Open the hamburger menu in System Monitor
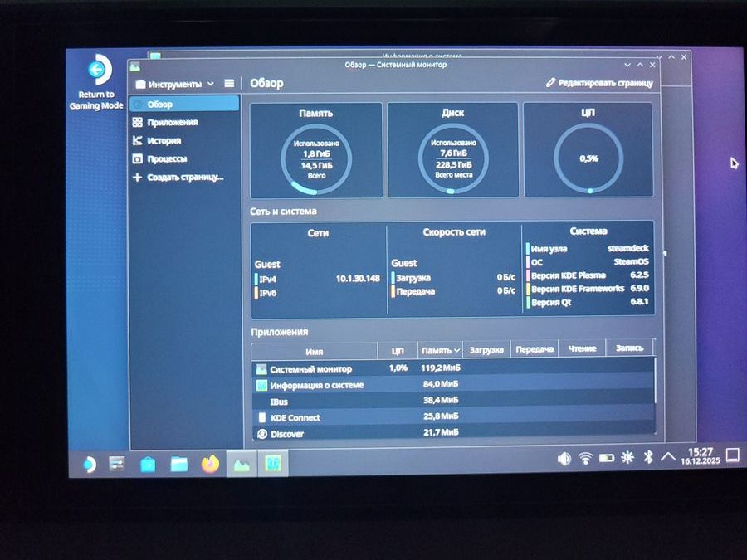The image size is (747, 560). pos(229,84)
